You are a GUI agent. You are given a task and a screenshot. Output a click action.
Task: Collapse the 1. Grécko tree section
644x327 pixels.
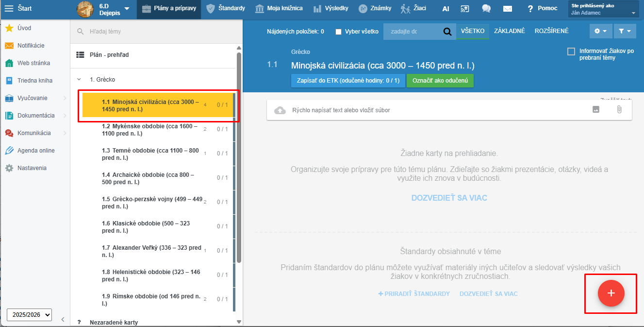pyautogui.click(x=79, y=79)
